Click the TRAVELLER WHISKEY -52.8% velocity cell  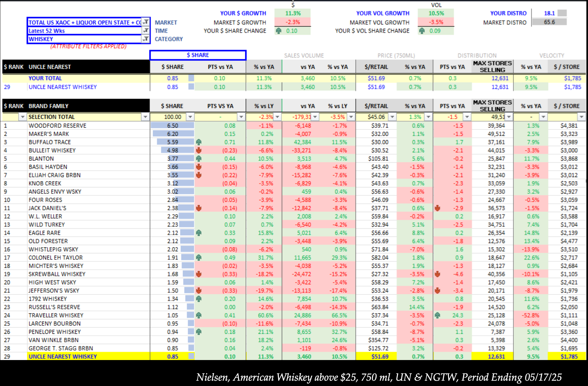531,315
